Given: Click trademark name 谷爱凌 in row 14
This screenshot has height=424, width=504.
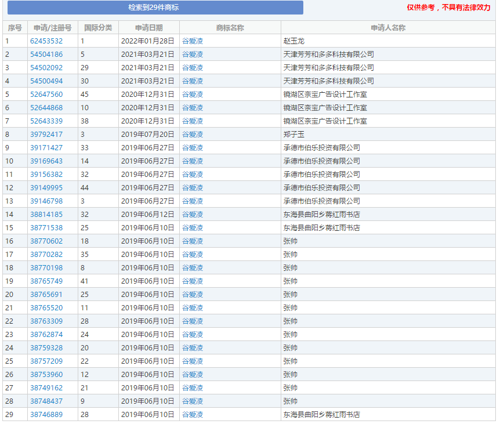Looking at the screenshot, I should click(193, 215).
